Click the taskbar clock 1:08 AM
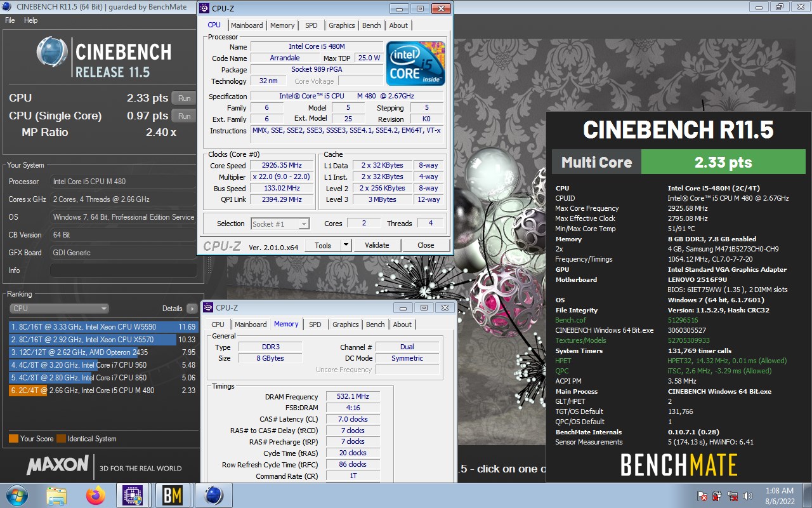This screenshot has width=812, height=508. click(x=778, y=491)
